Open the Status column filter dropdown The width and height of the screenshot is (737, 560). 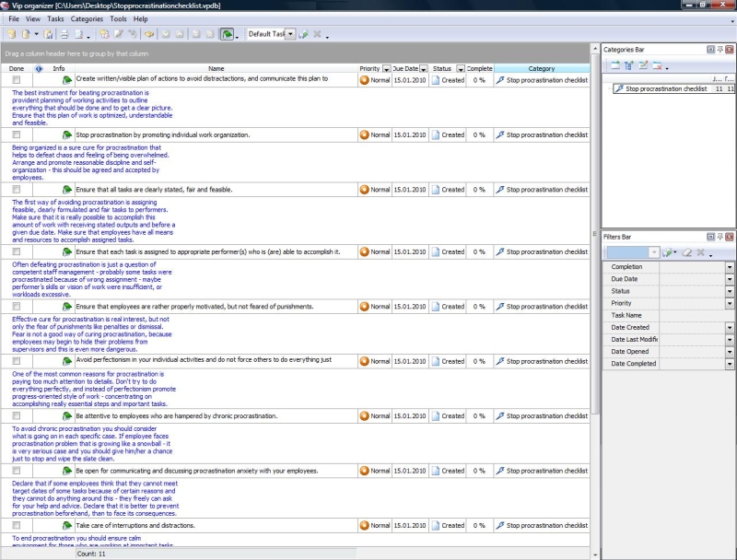click(x=461, y=69)
